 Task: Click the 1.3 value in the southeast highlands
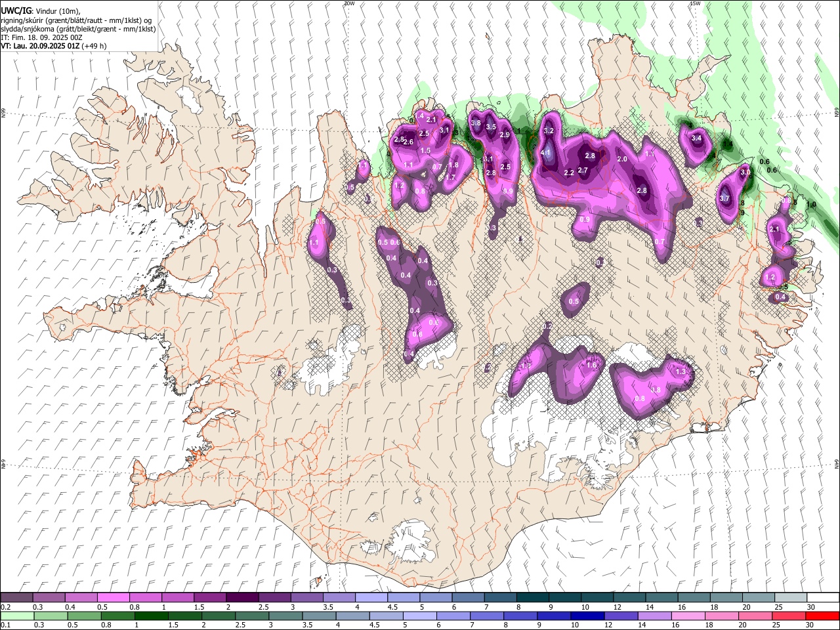click(x=680, y=371)
